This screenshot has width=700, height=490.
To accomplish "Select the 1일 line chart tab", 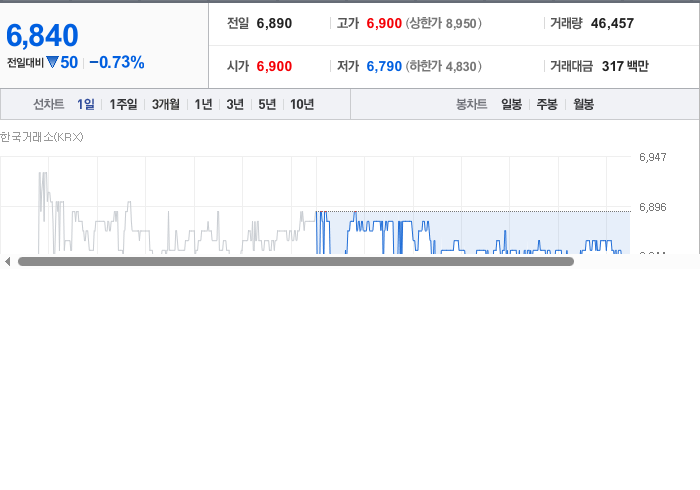I will coord(86,104).
